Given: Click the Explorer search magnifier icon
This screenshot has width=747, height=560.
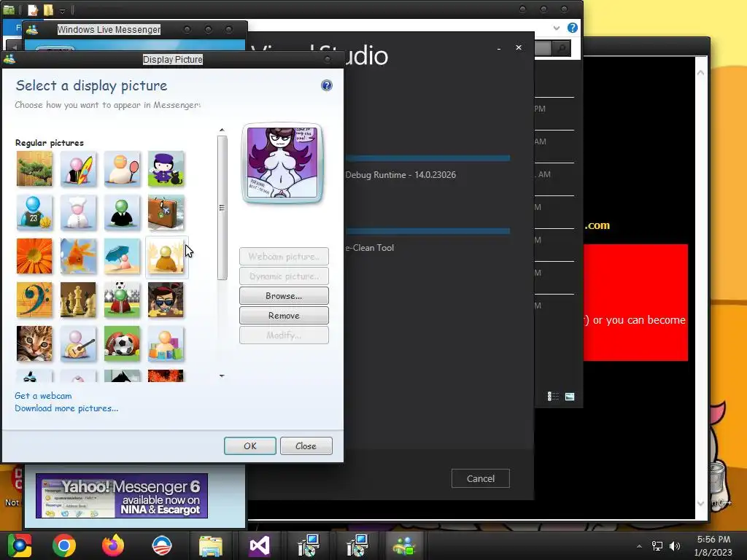Looking at the screenshot, I should click(x=562, y=48).
